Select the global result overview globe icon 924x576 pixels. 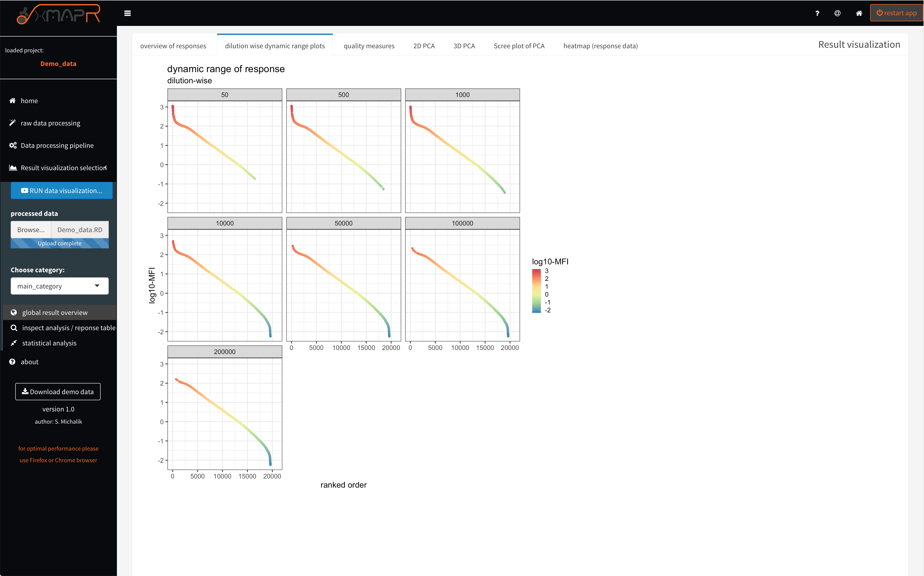[x=14, y=312]
